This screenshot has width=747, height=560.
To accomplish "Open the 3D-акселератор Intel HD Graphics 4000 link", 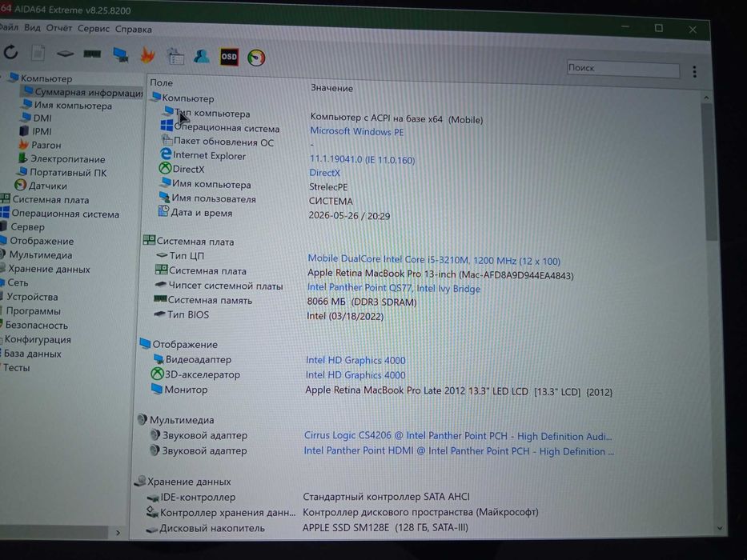I will (x=355, y=375).
